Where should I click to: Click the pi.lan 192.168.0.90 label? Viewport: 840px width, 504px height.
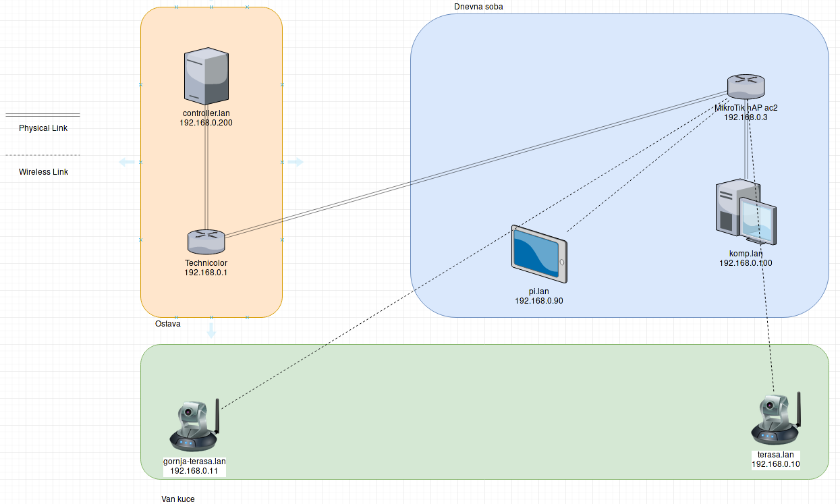pos(538,296)
